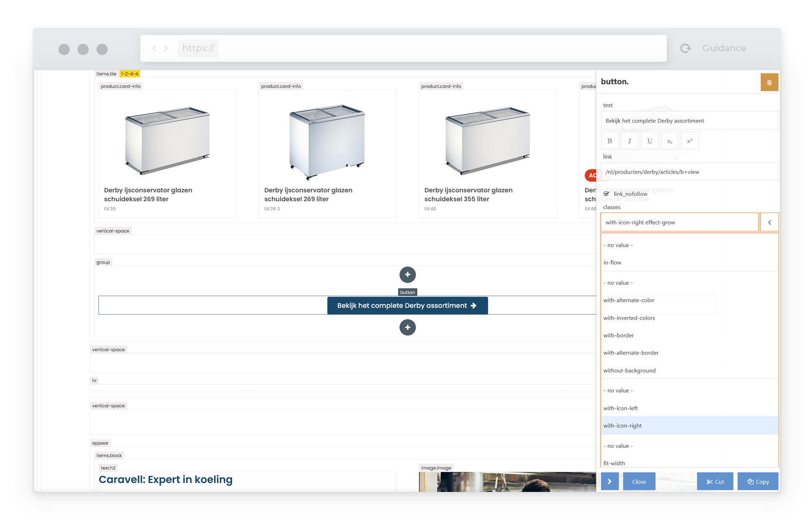Collapse the classes list with the chevron

(x=770, y=223)
